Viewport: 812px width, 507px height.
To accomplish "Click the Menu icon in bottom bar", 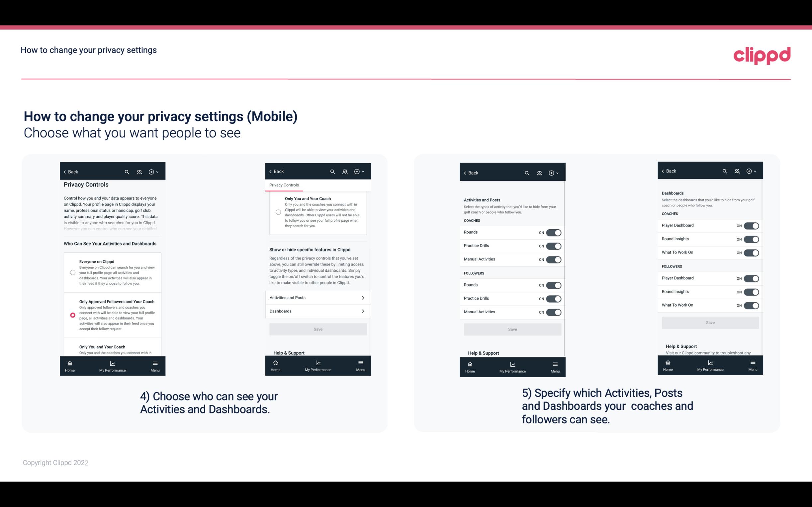I will [x=154, y=363].
